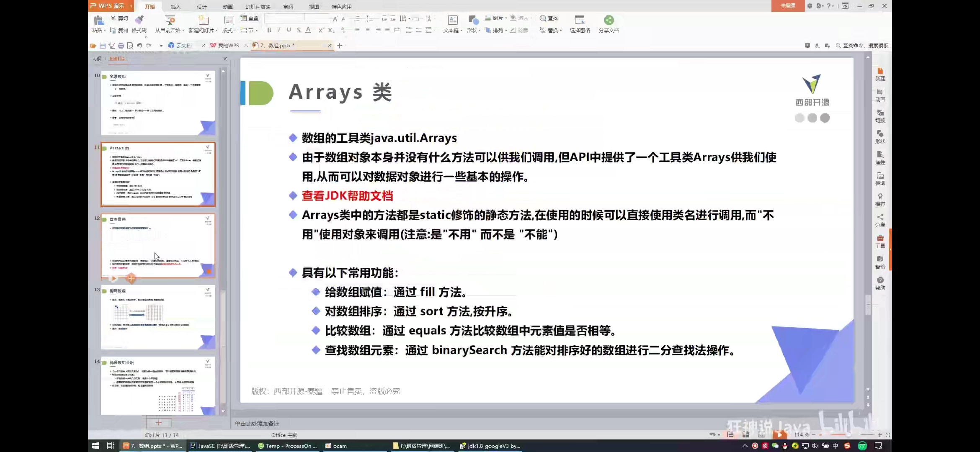Toggle italic formatting
The width and height of the screenshot is (980, 452).
tap(279, 30)
